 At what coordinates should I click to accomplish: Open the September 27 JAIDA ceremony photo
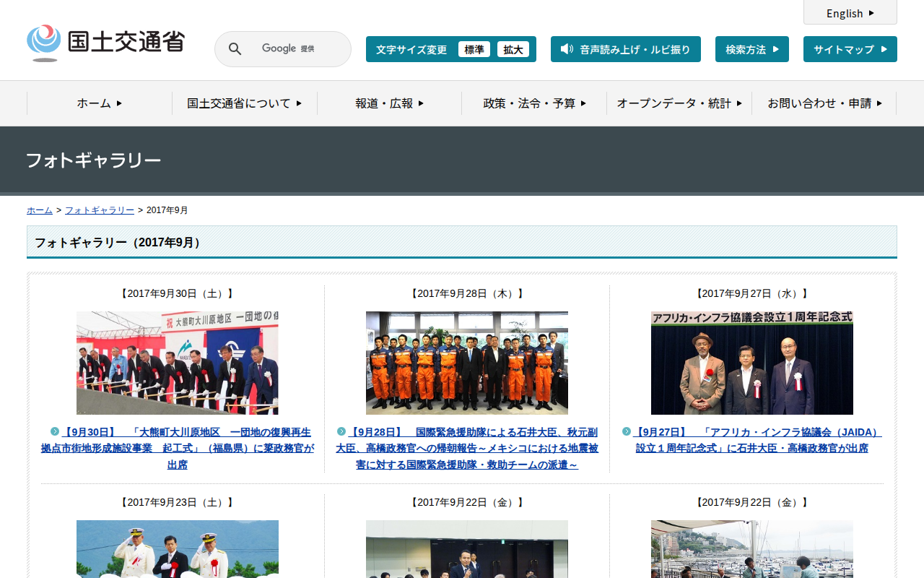[752, 363]
